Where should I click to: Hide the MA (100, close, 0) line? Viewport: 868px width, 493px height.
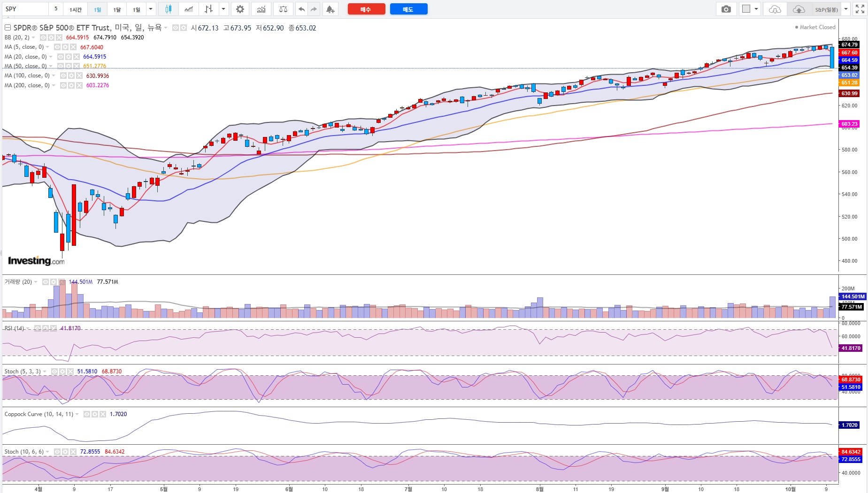[x=63, y=76]
